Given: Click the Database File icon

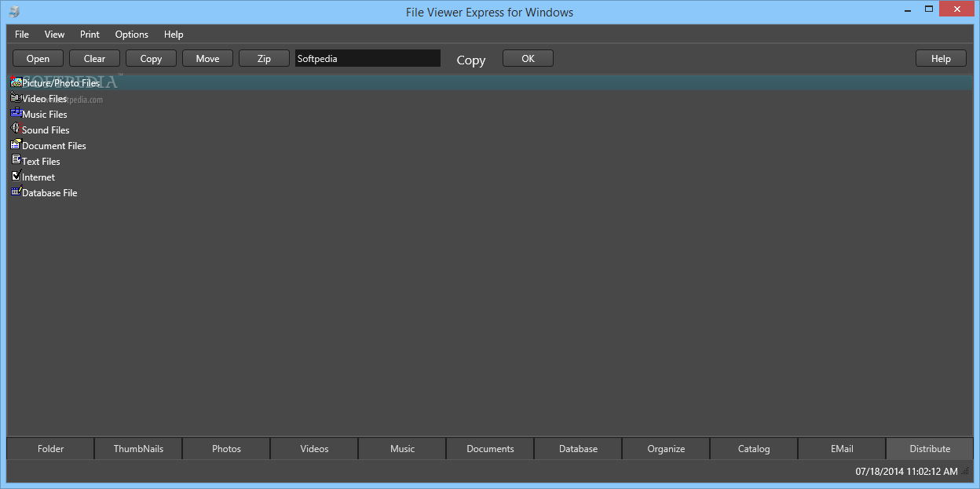Looking at the screenshot, I should pyautogui.click(x=16, y=192).
